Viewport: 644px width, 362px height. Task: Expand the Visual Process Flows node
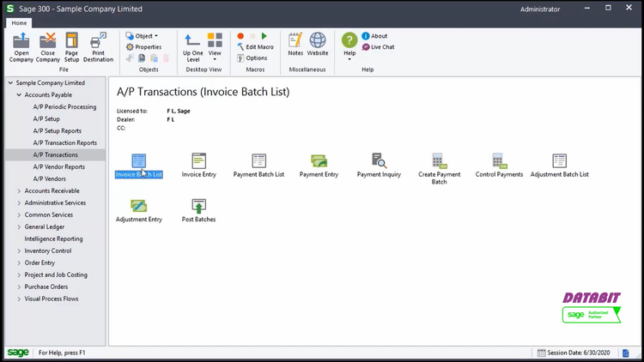(x=19, y=299)
